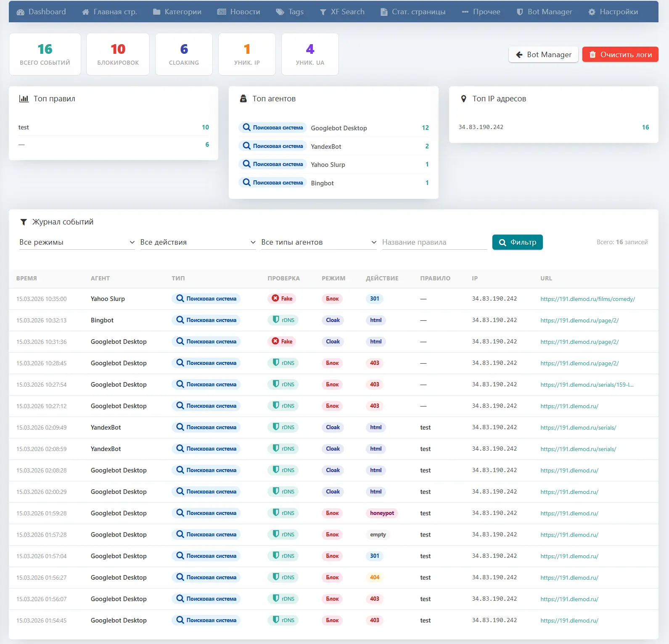Viewport: 669px width, 644px height.
Task: Click the Cloaking count stat card
Action: click(184, 54)
